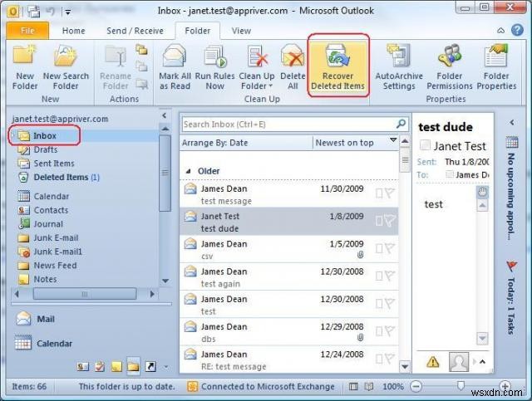This screenshot has height=401, width=532.
Task: Switch to the Send / Receive tab
Action: click(x=135, y=31)
